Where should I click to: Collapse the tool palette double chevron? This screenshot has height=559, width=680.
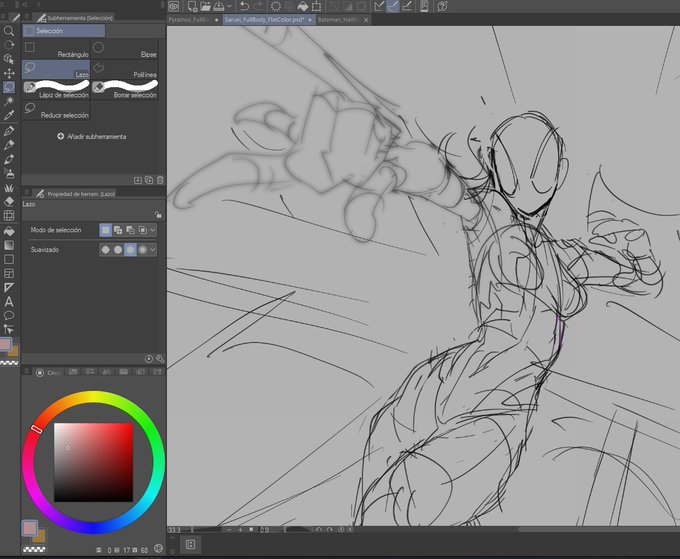click(x=25, y=4)
